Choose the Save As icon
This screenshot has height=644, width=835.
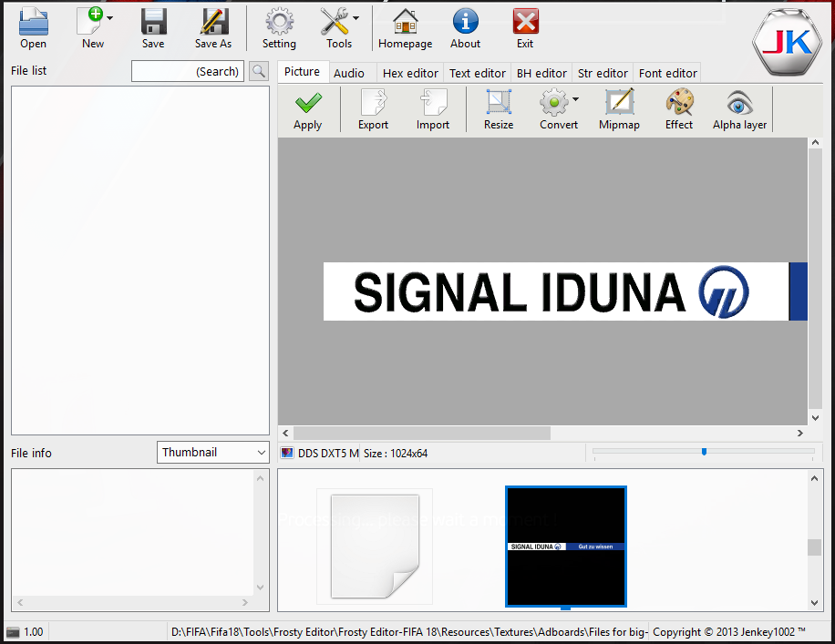(x=214, y=23)
